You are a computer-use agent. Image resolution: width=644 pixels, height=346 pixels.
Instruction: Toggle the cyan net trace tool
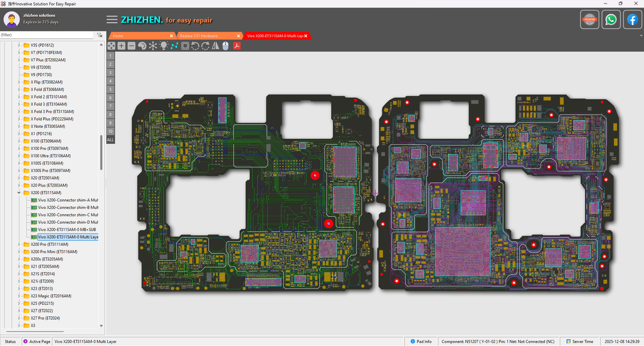pos(174,46)
